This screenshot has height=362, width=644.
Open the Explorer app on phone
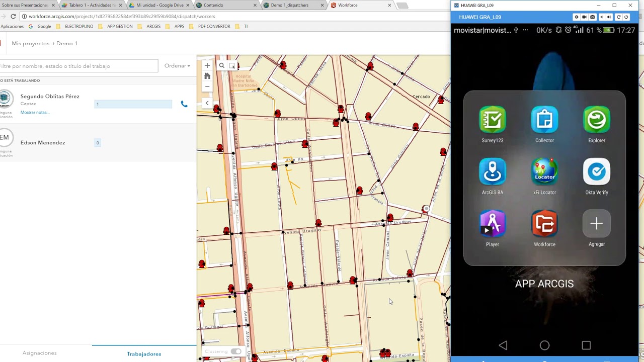[x=597, y=125]
